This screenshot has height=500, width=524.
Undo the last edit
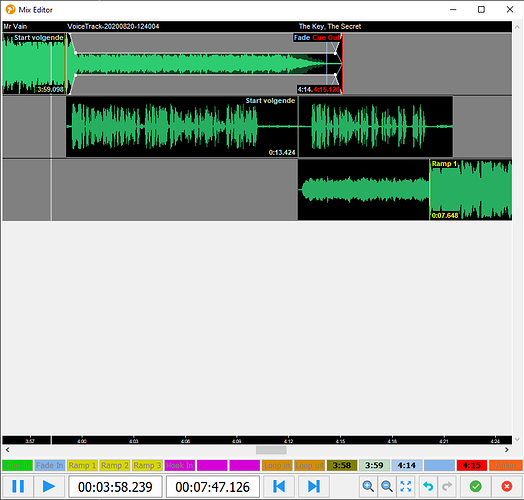[428, 486]
